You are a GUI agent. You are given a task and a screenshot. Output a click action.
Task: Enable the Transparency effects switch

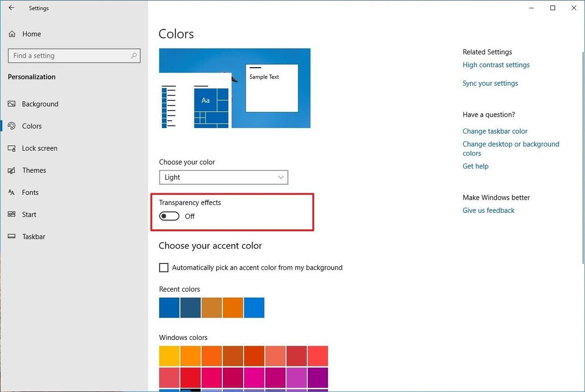[169, 216]
